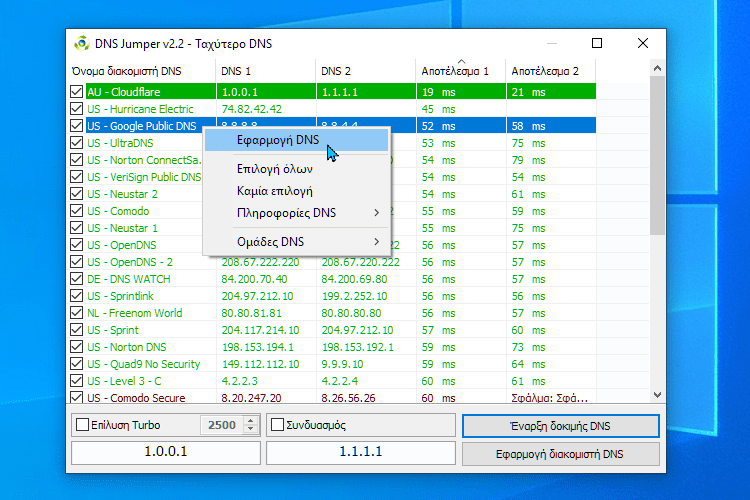Select the US - Level 3 - C row
The height and width of the screenshot is (500, 750).
tap(333, 381)
